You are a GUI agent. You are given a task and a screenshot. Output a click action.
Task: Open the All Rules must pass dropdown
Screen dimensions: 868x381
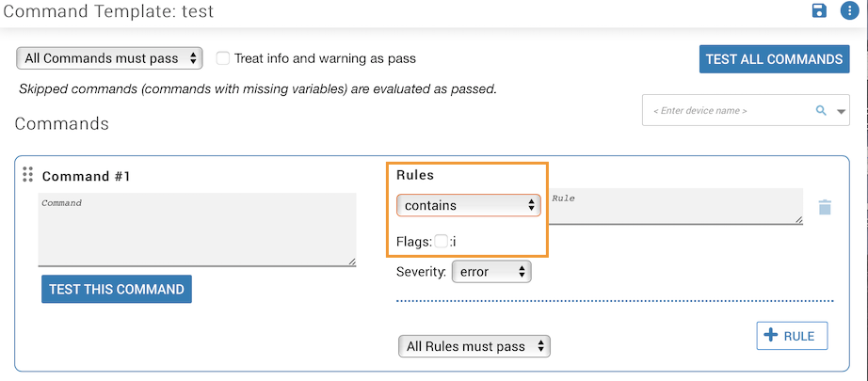click(x=474, y=346)
